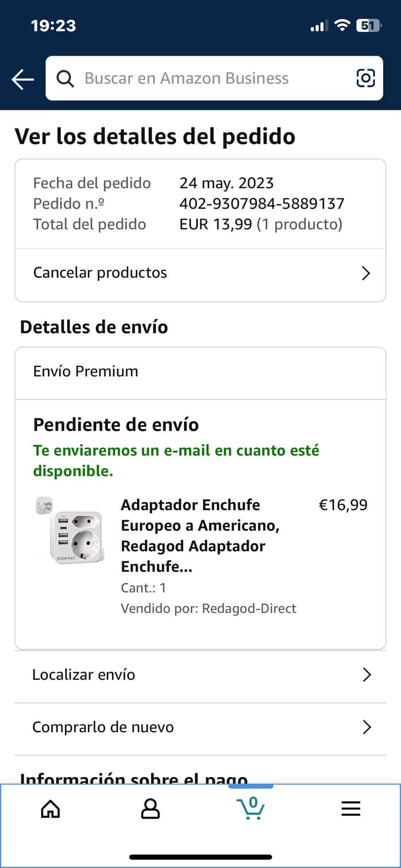
Task: Go to Home via house icon
Action: coord(50,809)
